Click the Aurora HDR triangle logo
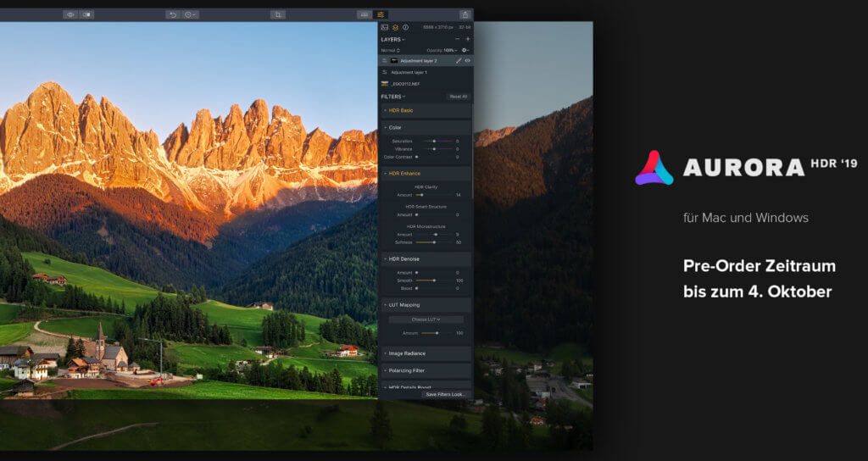This screenshot has height=461, width=868. pos(654,168)
